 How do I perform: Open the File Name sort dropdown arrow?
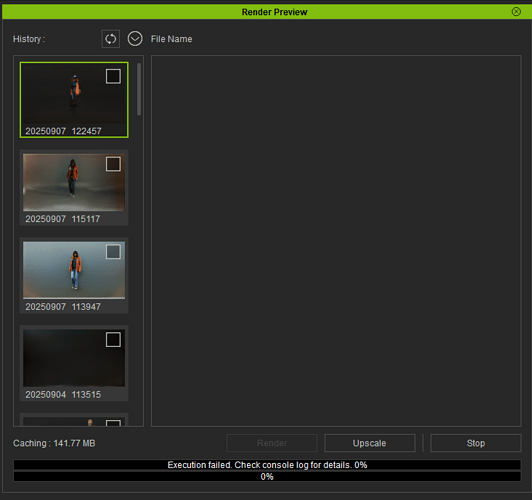[135, 39]
